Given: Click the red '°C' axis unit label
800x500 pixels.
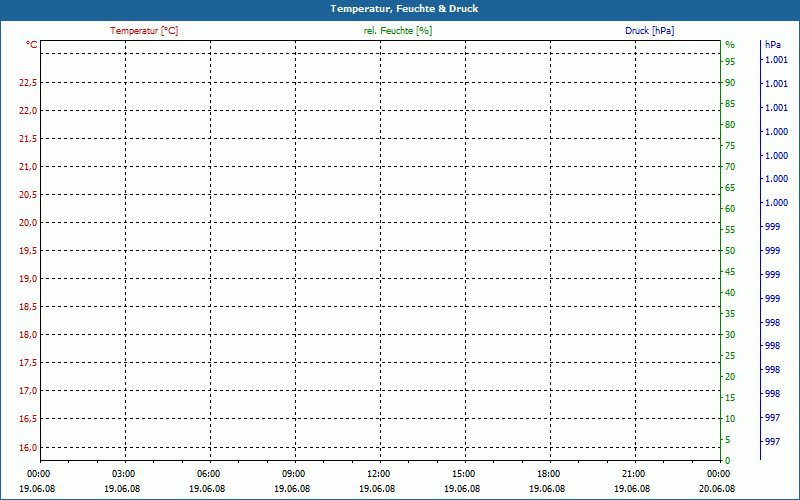Looking at the screenshot, I should click(32, 45).
